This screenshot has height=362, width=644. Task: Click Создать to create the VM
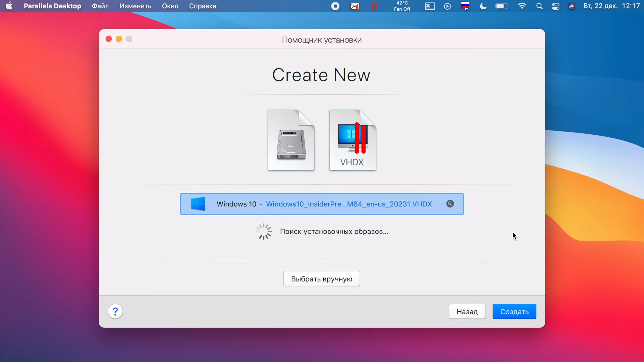(514, 312)
